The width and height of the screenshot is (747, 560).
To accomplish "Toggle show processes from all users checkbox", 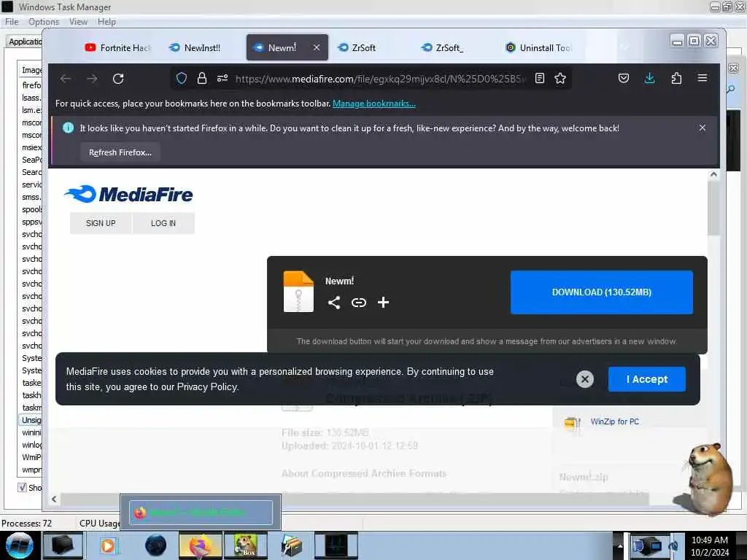I will (x=22, y=487).
